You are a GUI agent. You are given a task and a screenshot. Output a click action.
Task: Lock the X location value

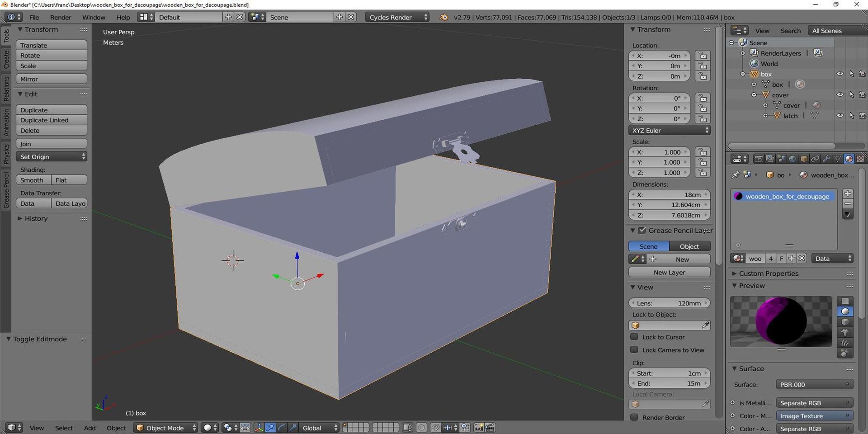703,55
